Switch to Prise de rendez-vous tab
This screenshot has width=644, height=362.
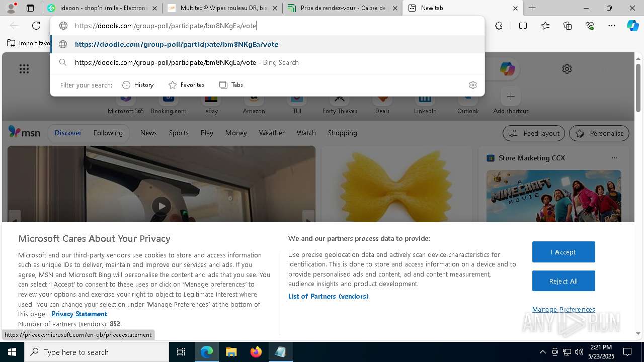click(x=343, y=8)
